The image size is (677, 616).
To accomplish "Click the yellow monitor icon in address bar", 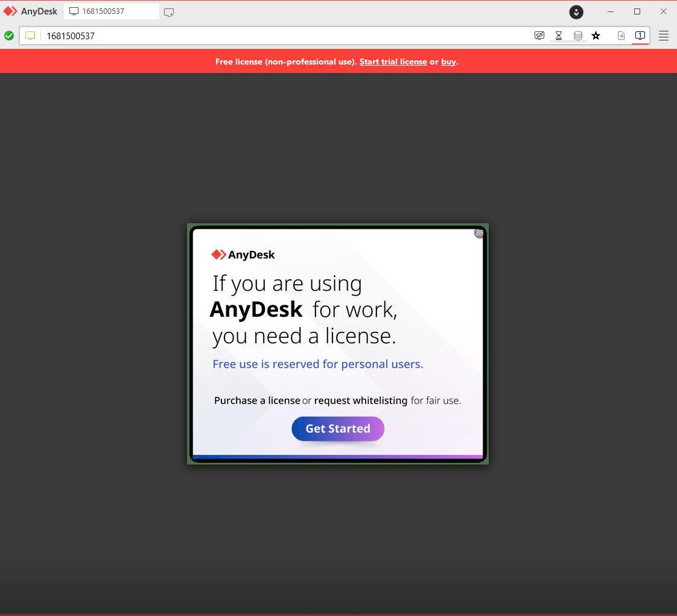I will click(x=30, y=36).
